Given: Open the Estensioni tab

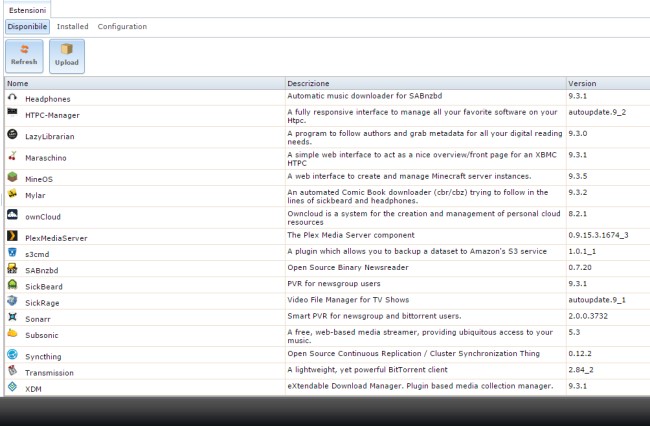Looking at the screenshot, I should coord(27,10).
